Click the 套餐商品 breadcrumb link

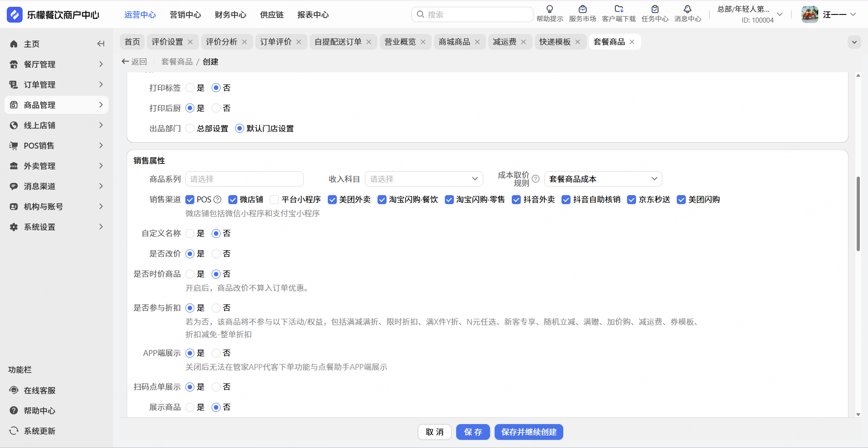(177, 61)
